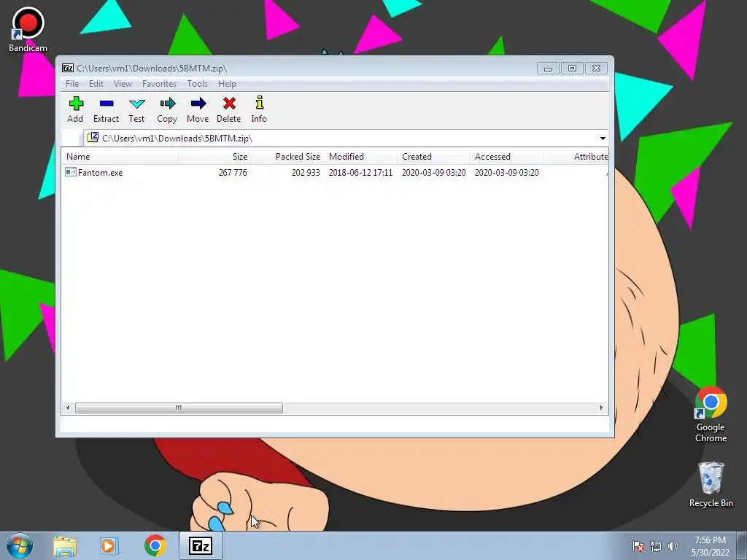The width and height of the screenshot is (747, 560).
Task: Click the Action Center flag tray icon
Action: pos(638,546)
